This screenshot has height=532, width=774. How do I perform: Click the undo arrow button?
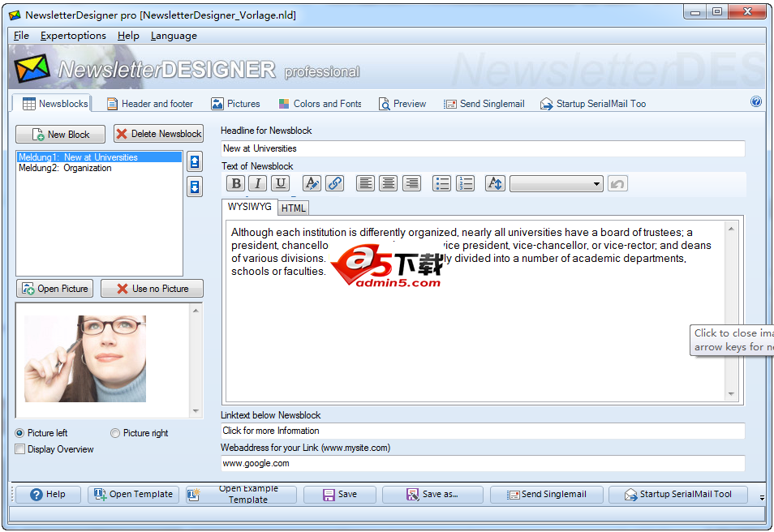[617, 184]
